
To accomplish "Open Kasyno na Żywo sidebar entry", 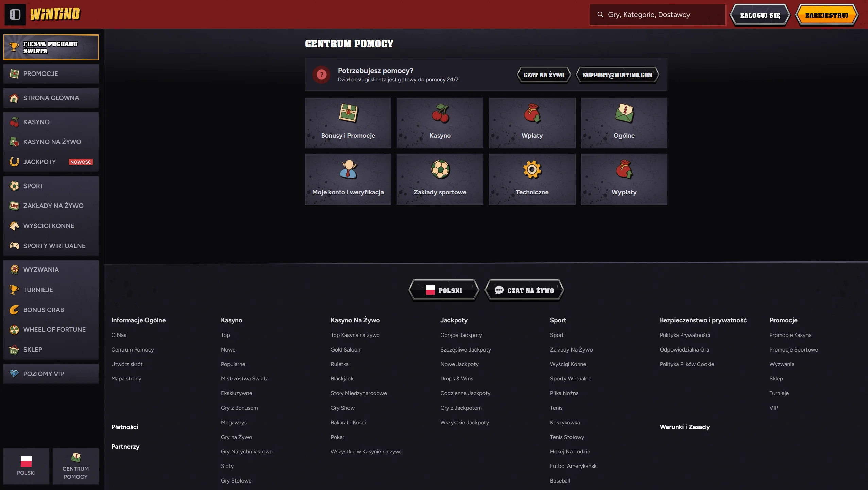I will click(51, 142).
